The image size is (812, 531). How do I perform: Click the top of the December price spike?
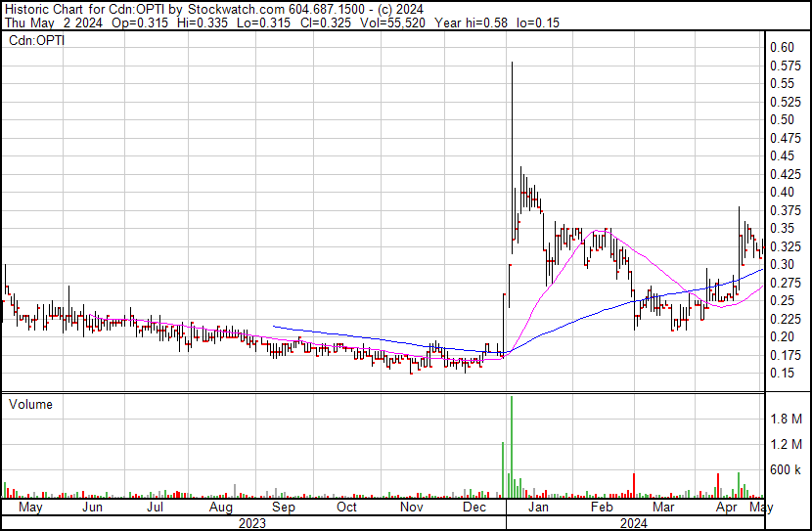coord(512,64)
